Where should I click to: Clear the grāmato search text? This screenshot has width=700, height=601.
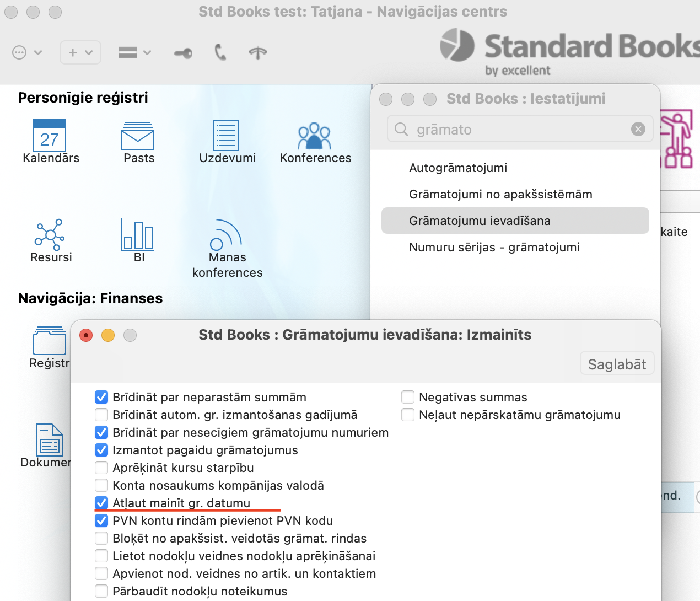pos(638,130)
